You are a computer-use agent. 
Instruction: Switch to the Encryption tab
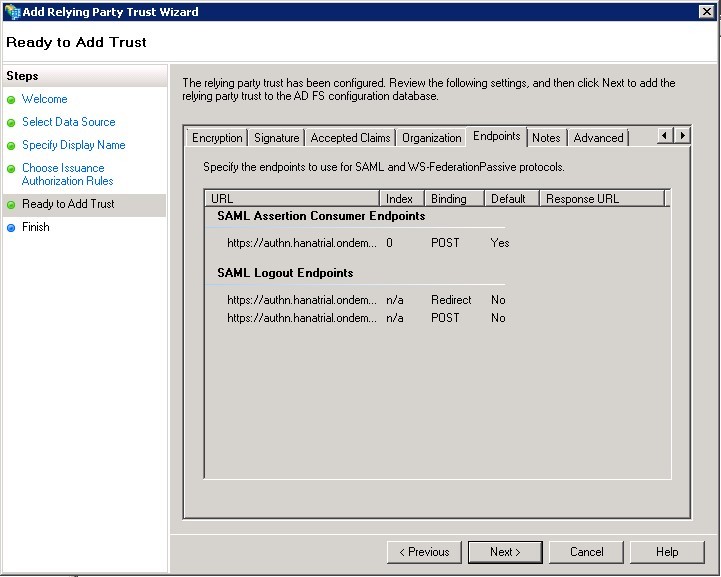pyautogui.click(x=217, y=138)
